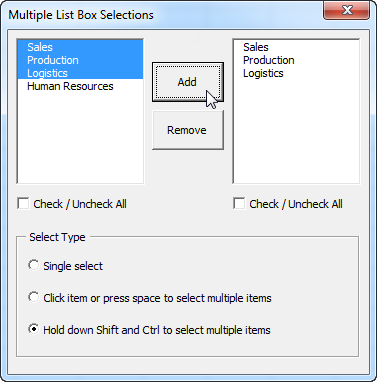
Task: Click the Select Type group frame label
Action: click(57, 237)
